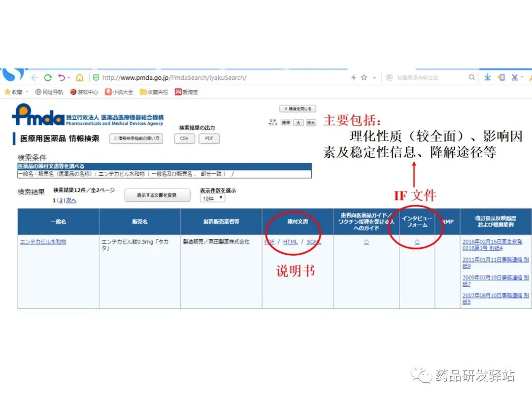This screenshot has height=399, width=532.
Task: Open the 2016年02月16日 revision history link
Action: tap(492, 245)
